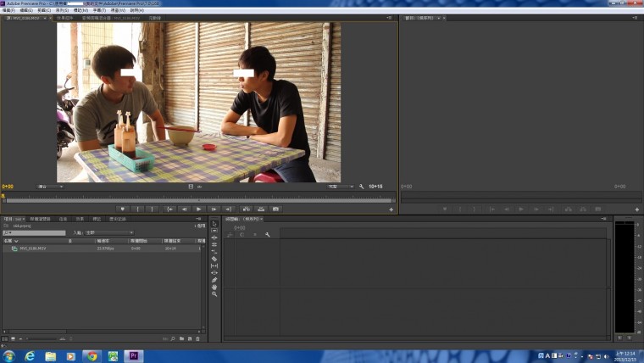Play the source monitor clip

point(199,209)
